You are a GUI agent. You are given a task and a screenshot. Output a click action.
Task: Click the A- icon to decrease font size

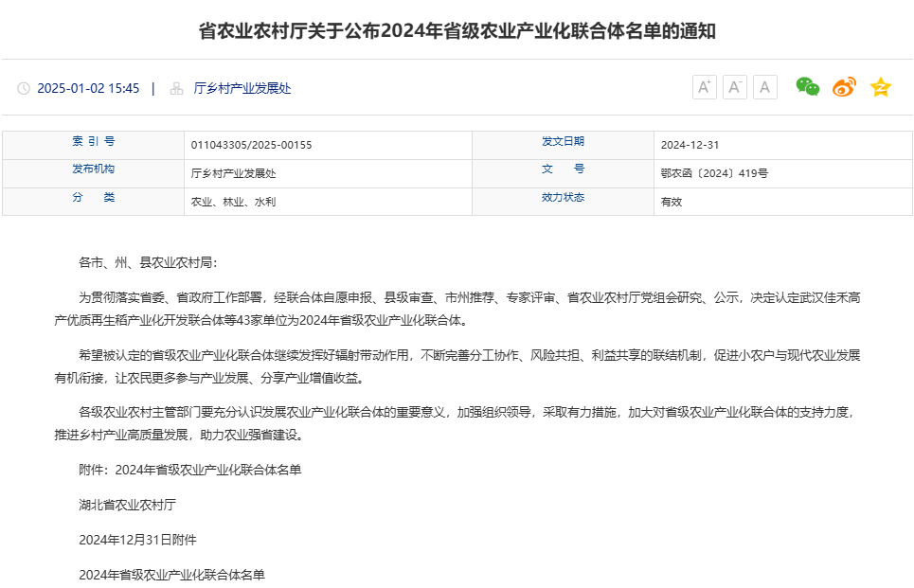tap(734, 86)
